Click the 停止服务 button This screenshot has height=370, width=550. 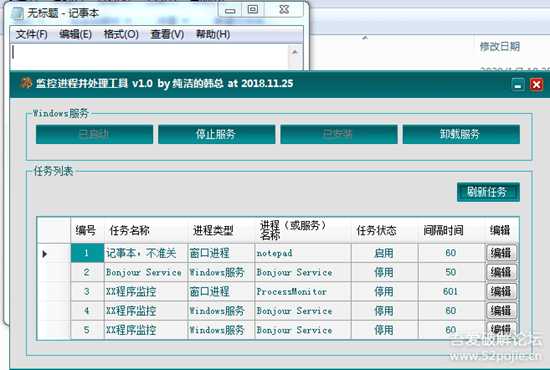tap(216, 134)
